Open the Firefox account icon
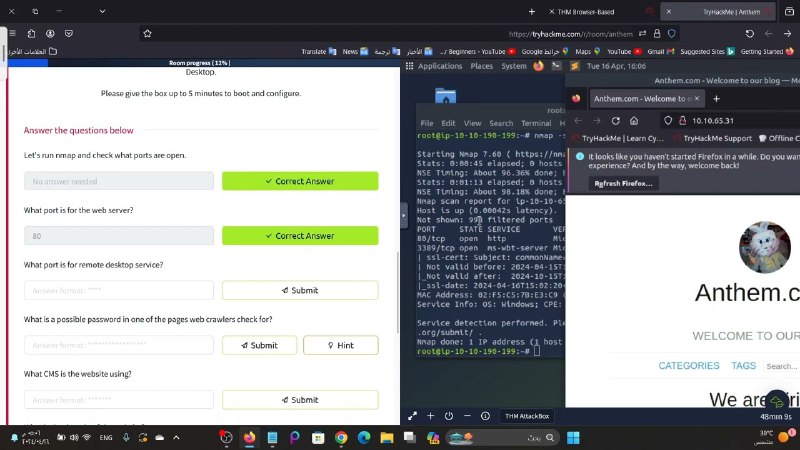 (x=50, y=34)
